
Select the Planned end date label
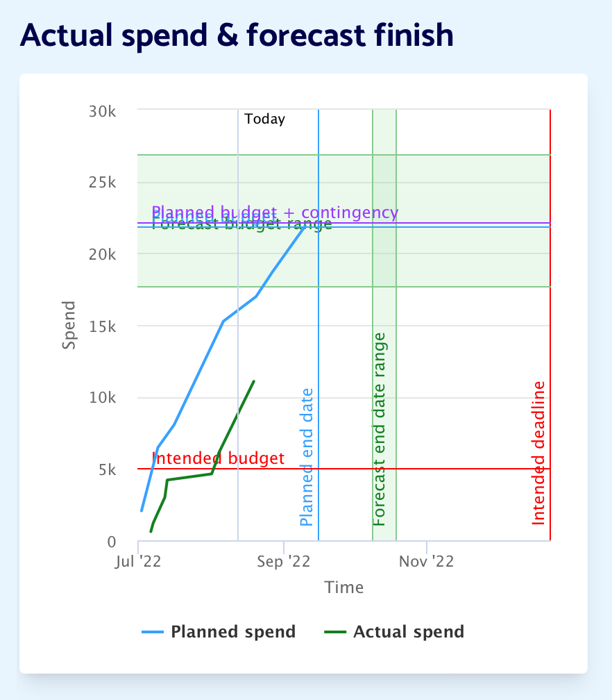(307, 457)
